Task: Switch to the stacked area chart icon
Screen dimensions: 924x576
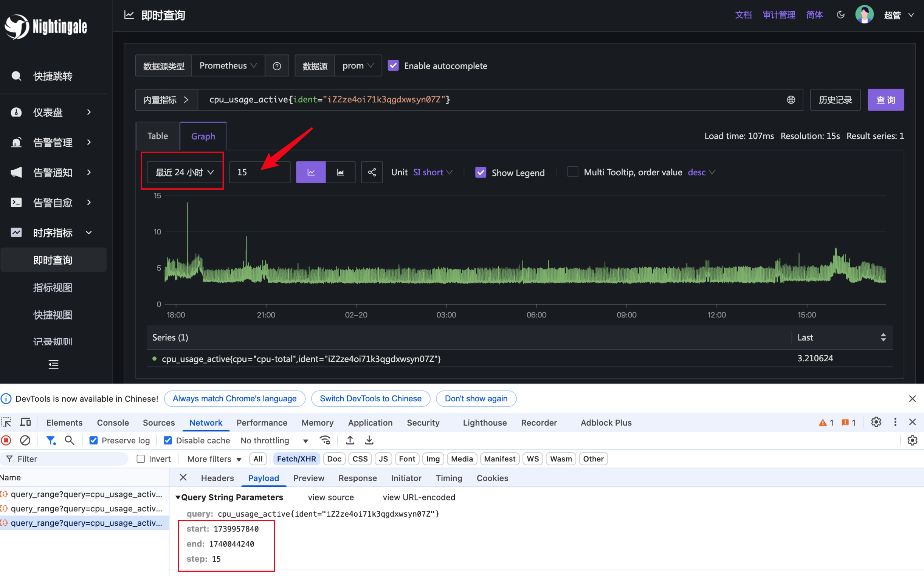Action: click(340, 172)
